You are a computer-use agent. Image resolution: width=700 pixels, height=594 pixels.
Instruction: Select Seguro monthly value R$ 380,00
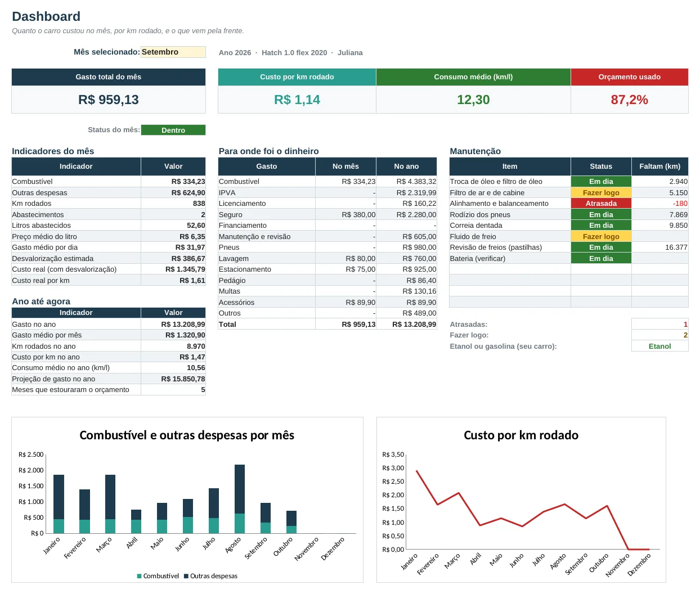pyautogui.click(x=345, y=215)
